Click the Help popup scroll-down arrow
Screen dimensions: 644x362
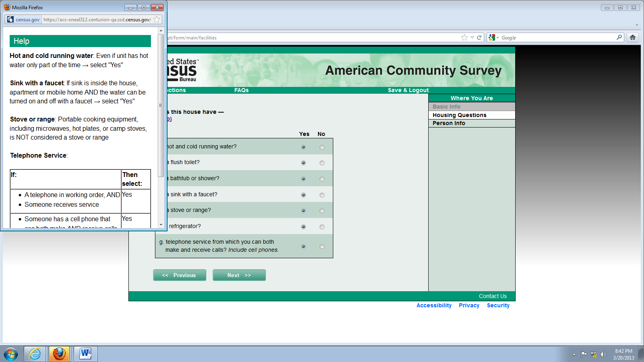tap(161, 225)
